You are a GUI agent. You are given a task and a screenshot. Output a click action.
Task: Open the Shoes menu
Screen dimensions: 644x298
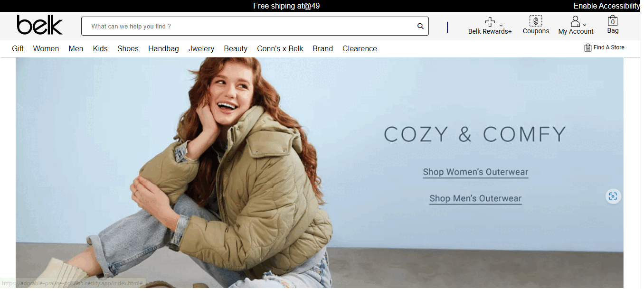pos(128,48)
